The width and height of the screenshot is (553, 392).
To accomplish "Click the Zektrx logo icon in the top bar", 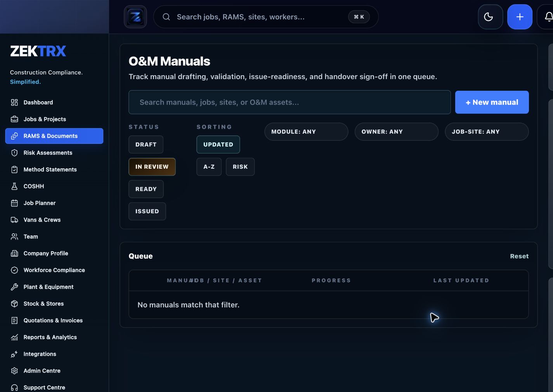I will point(135,17).
